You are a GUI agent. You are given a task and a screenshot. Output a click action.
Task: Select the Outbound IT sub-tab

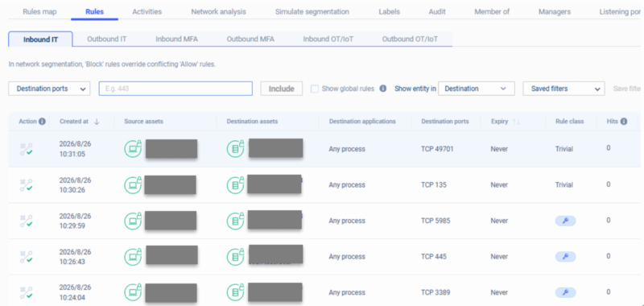tap(107, 39)
